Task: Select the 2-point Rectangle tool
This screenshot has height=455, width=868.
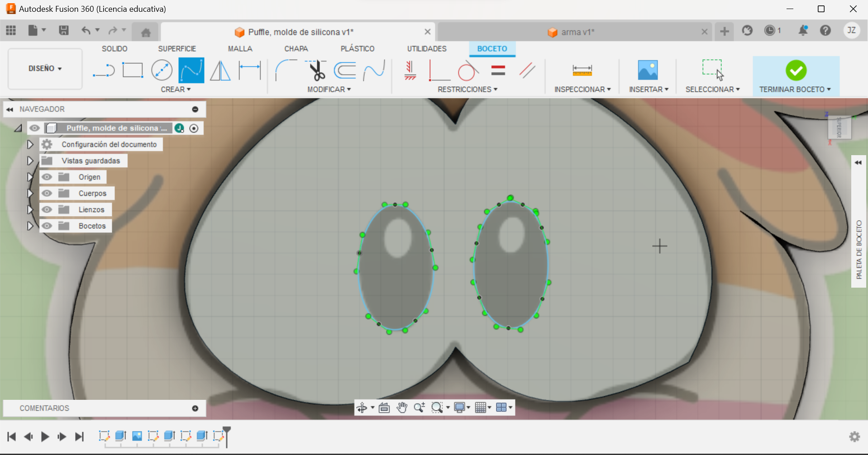Action: (x=133, y=71)
